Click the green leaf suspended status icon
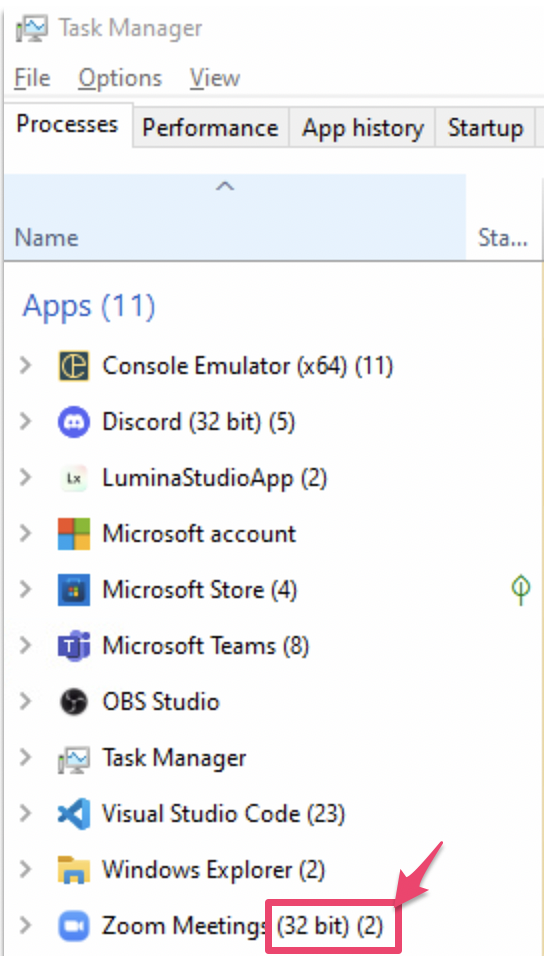Viewport: 544px width, 956px height. pos(521,589)
